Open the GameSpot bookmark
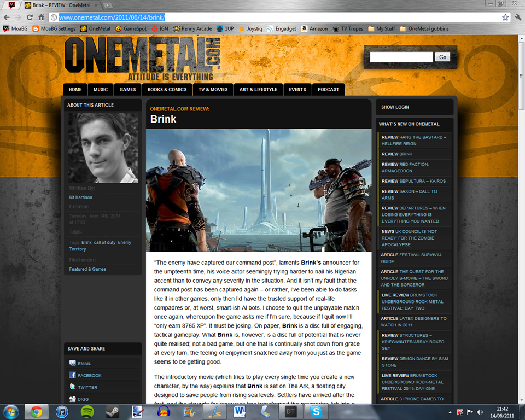The image size is (525, 420). 131,29
